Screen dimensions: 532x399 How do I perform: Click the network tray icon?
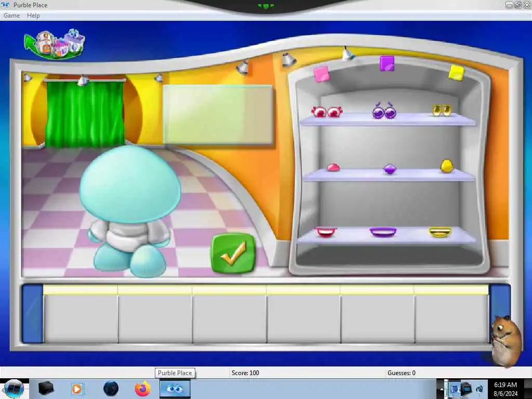click(467, 388)
